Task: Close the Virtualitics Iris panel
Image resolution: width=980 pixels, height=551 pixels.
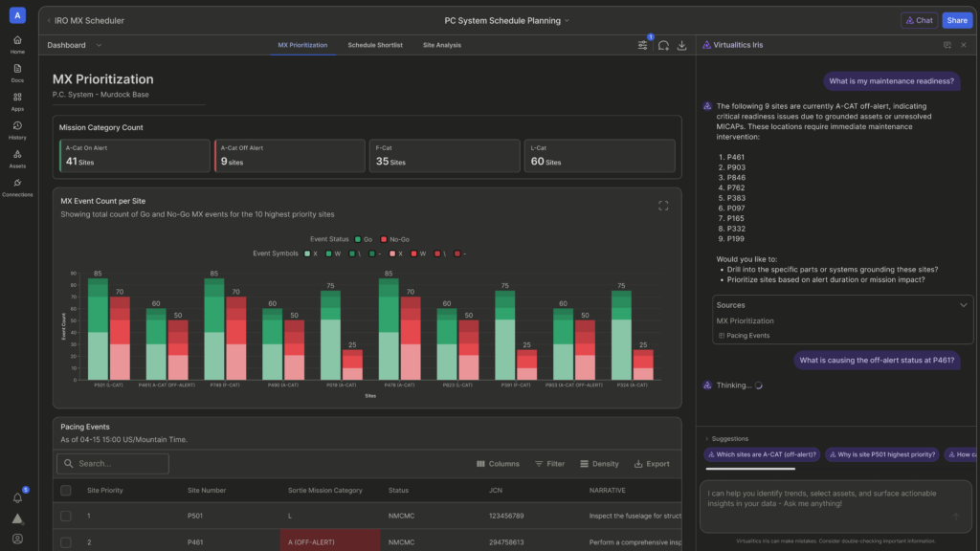Action: coord(964,45)
